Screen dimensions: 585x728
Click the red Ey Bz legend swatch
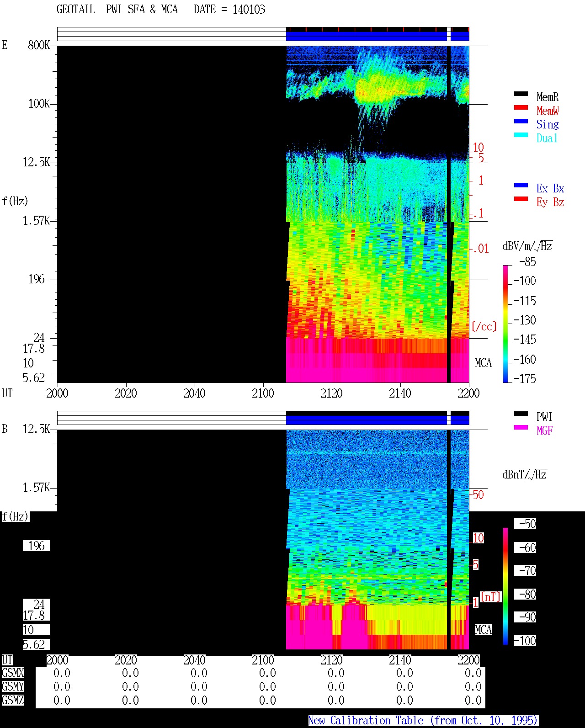tap(521, 199)
